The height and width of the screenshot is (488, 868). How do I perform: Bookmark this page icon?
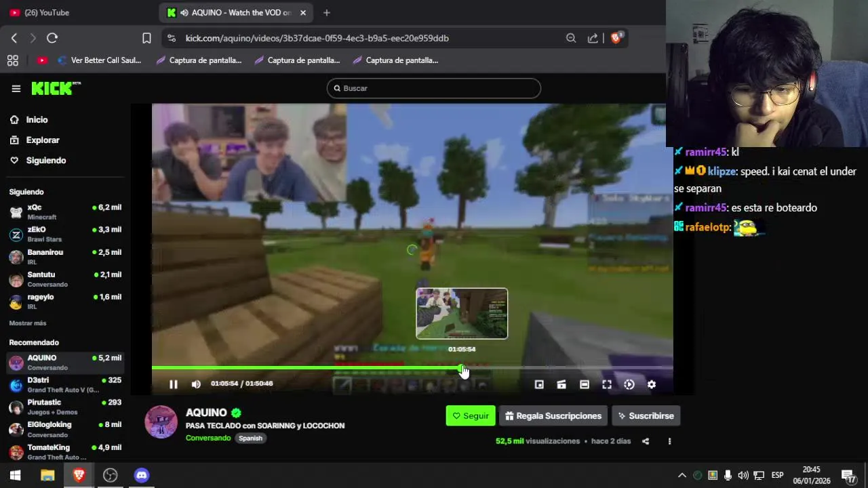146,38
